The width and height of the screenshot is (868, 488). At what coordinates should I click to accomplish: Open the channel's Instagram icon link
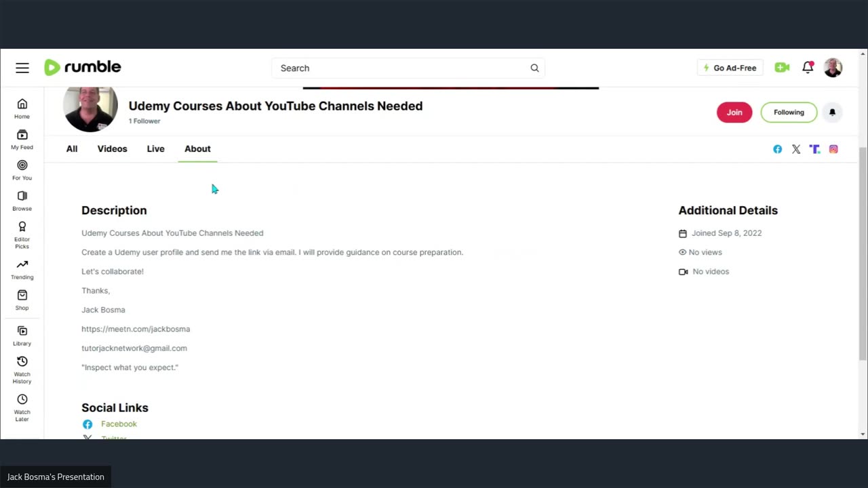click(x=833, y=149)
